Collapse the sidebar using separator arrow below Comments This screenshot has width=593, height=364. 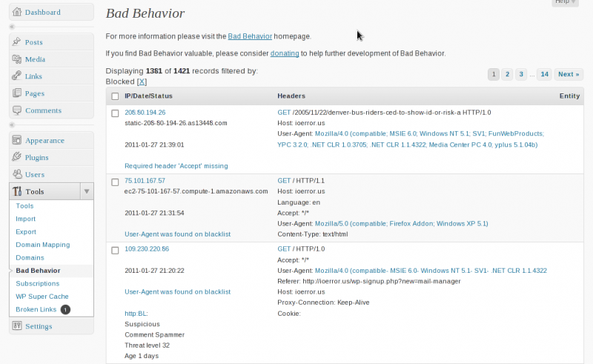[x=13, y=125]
